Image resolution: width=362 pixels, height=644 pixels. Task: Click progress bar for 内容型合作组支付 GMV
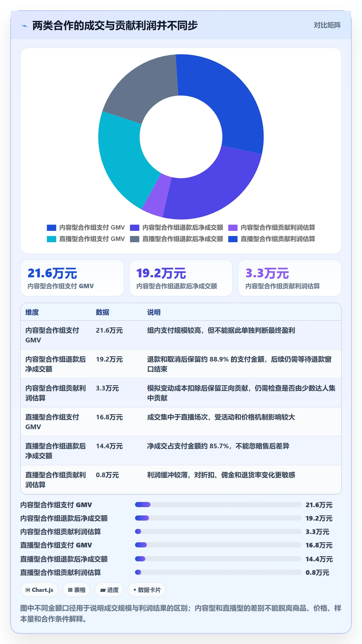click(218, 505)
